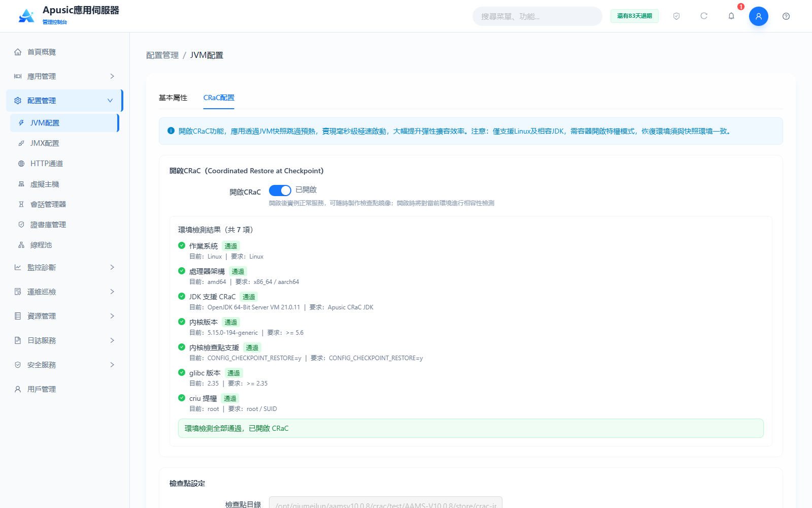Open the shield security icon in header

coord(676,16)
